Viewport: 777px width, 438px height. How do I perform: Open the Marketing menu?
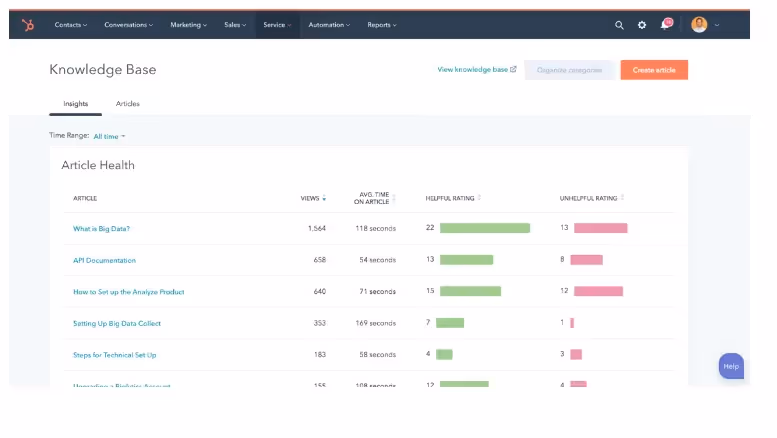[x=188, y=25]
